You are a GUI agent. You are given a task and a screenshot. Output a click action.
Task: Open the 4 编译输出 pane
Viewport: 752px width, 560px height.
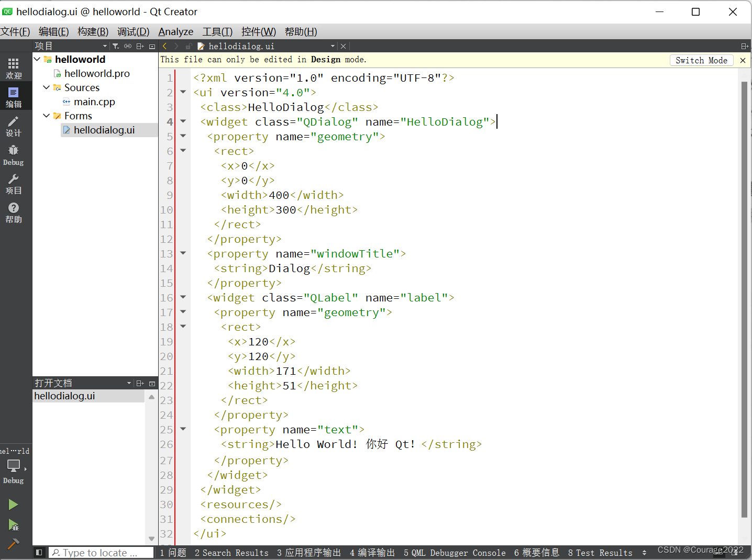[372, 553]
